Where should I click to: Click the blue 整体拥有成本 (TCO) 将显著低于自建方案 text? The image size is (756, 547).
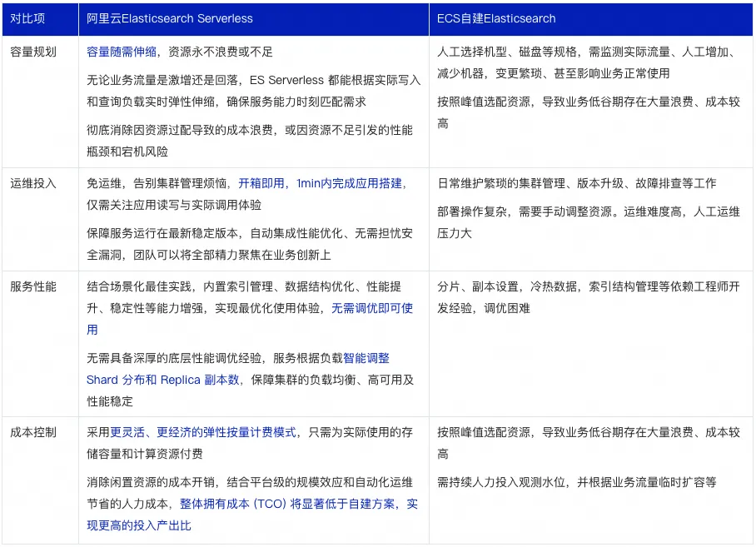point(287,504)
